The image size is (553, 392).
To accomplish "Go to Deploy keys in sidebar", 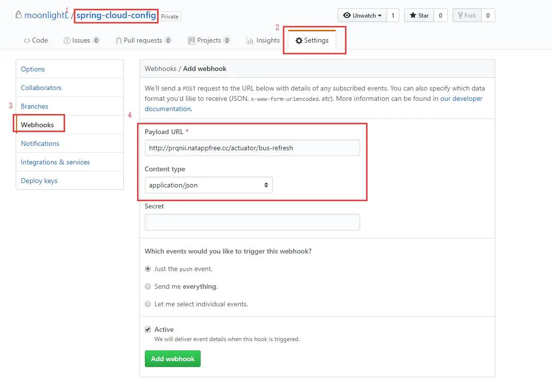I will click(39, 181).
